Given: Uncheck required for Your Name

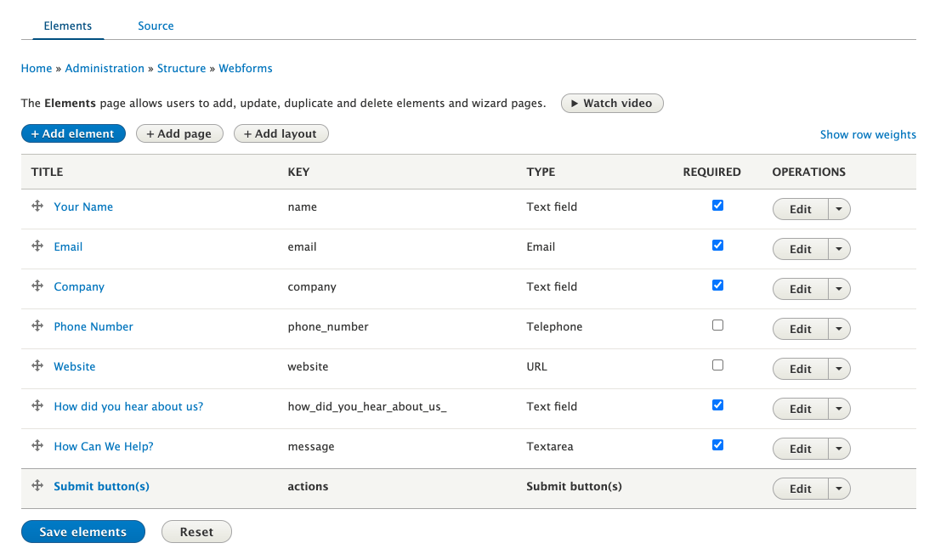Looking at the screenshot, I should coord(717,205).
